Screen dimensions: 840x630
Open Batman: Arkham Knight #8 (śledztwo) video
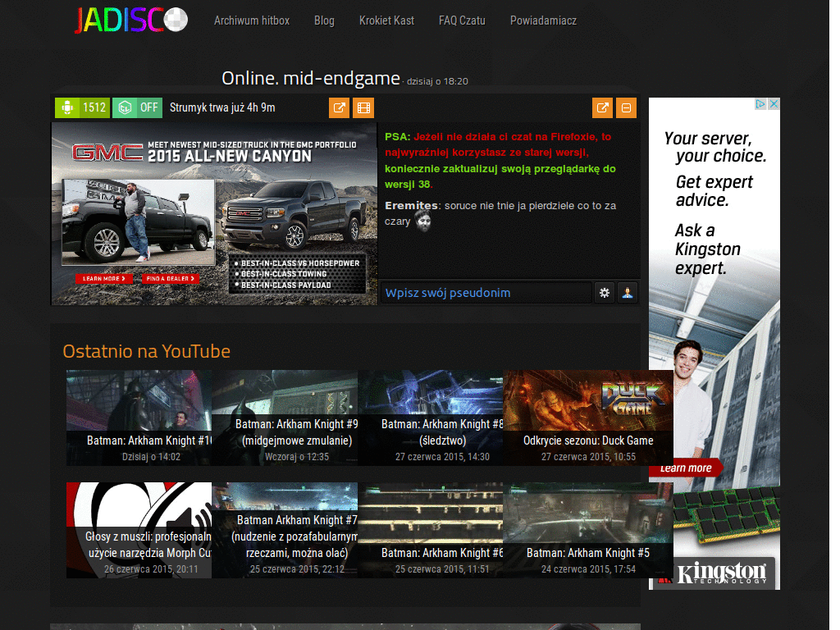431,418
